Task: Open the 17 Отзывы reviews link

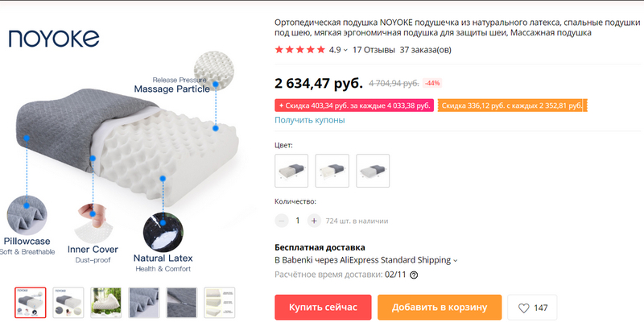Action: [x=374, y=50]
